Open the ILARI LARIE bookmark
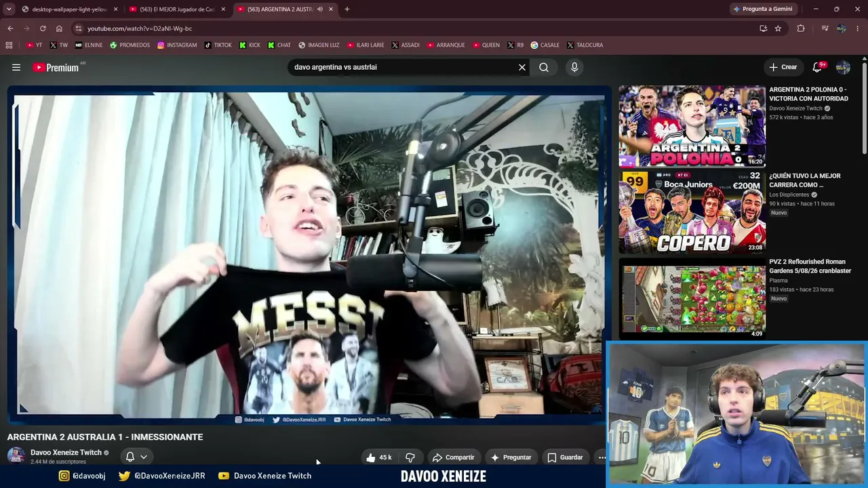 [x=366, y=45]
